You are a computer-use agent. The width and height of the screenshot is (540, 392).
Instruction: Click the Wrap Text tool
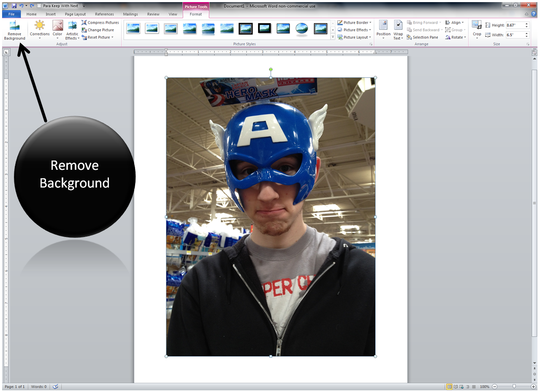[398, 30]
